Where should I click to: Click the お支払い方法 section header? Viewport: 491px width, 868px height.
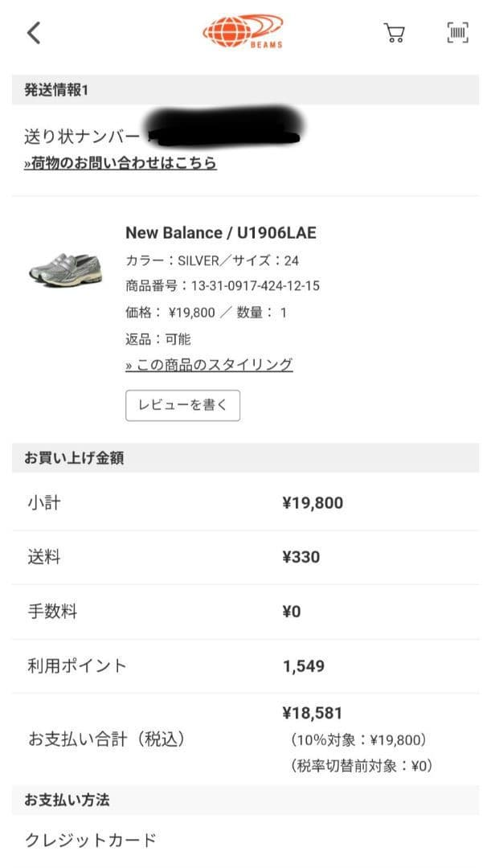64,800
